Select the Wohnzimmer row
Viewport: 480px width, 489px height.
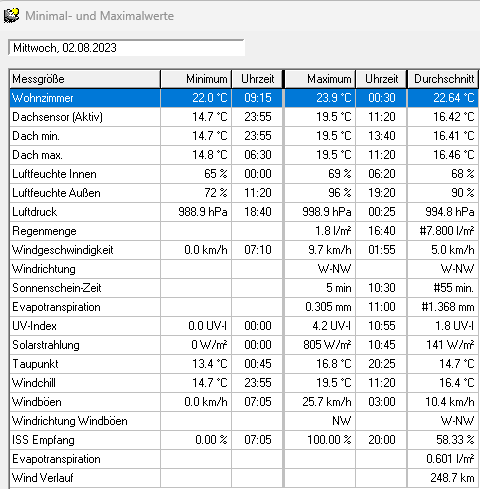click(x=244, y=98)
